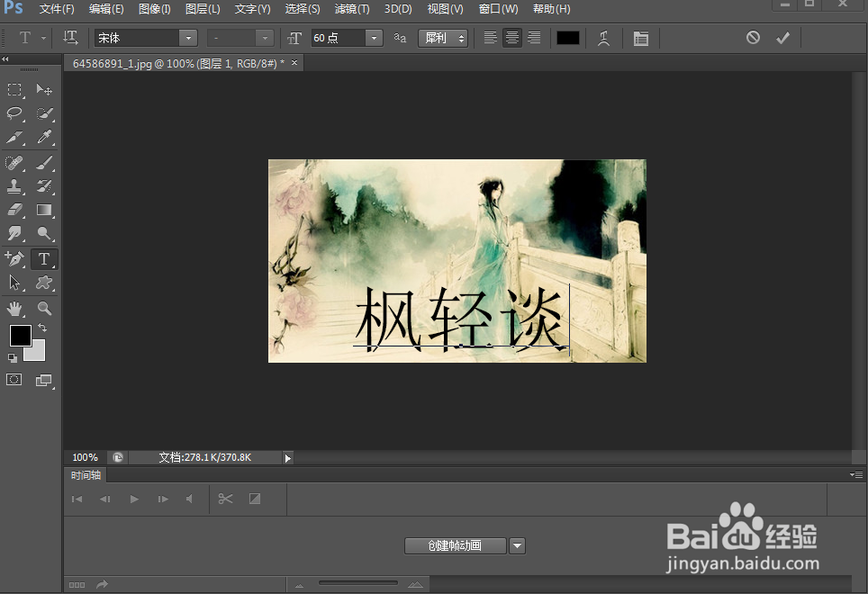Select the Pen tool
The image size is (868, 594).
coord(15,259)
